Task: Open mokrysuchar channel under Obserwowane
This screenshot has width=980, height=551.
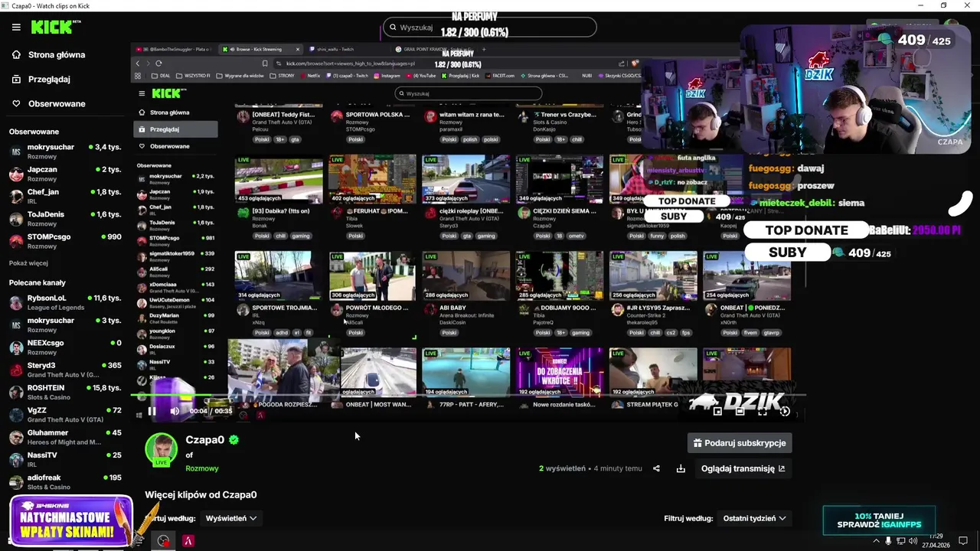Action: (65, 151)
